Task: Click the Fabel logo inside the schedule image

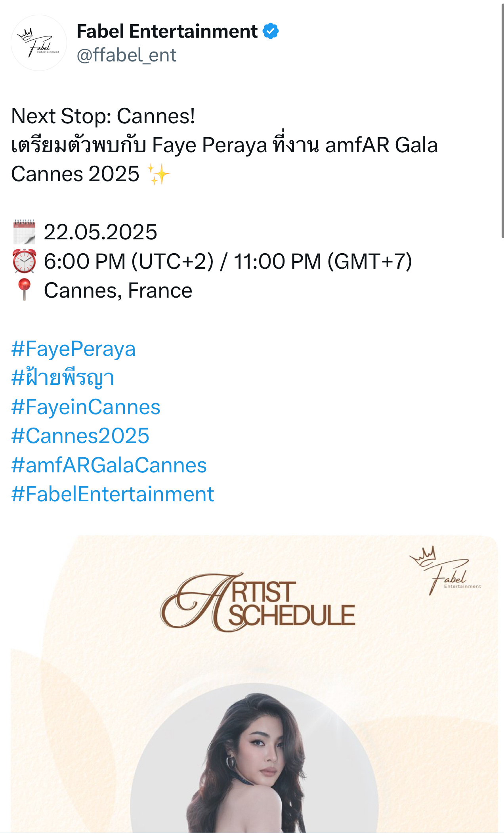Action: click(445, 570)
